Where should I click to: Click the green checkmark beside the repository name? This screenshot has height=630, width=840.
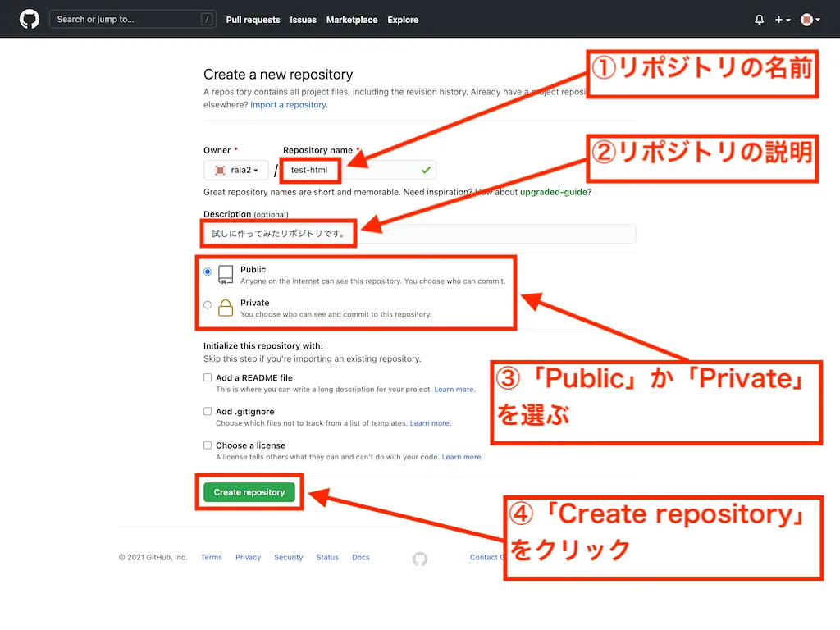[x=426, y=170]
